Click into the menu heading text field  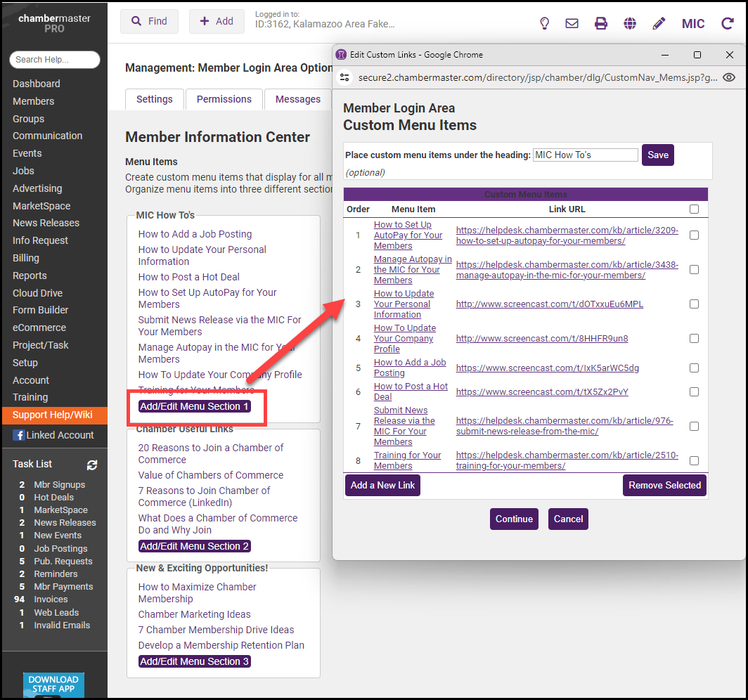pos(585,155)
